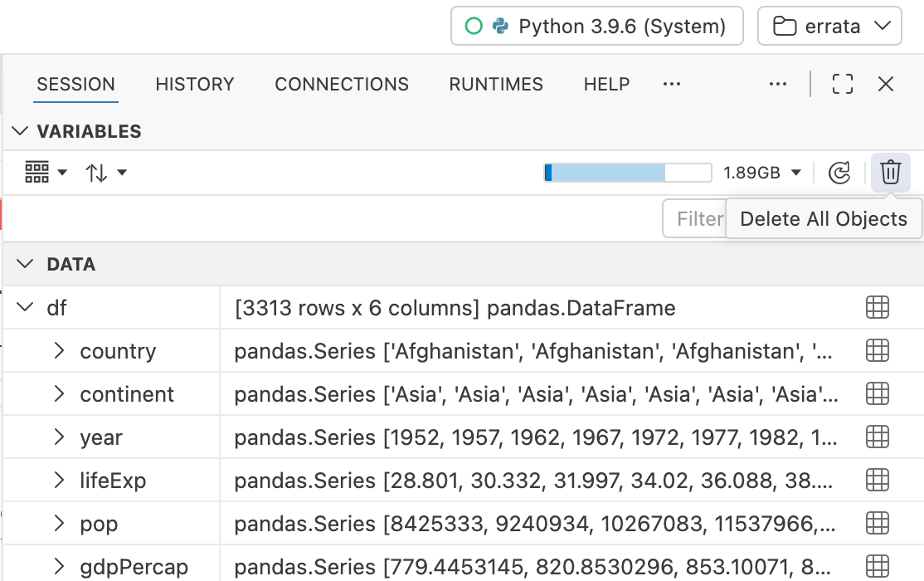Collapse the DATA group
The width and height of the screenshot is (924, 581).
tap(25, 264)
